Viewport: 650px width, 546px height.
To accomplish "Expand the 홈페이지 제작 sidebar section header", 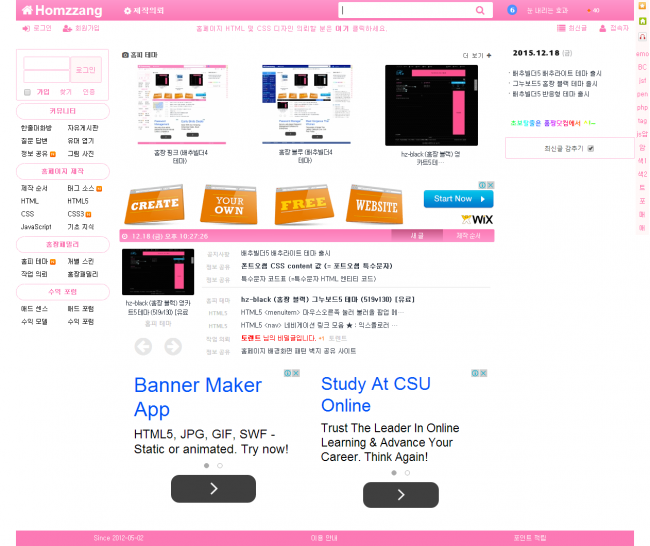I will click(63, 171).
